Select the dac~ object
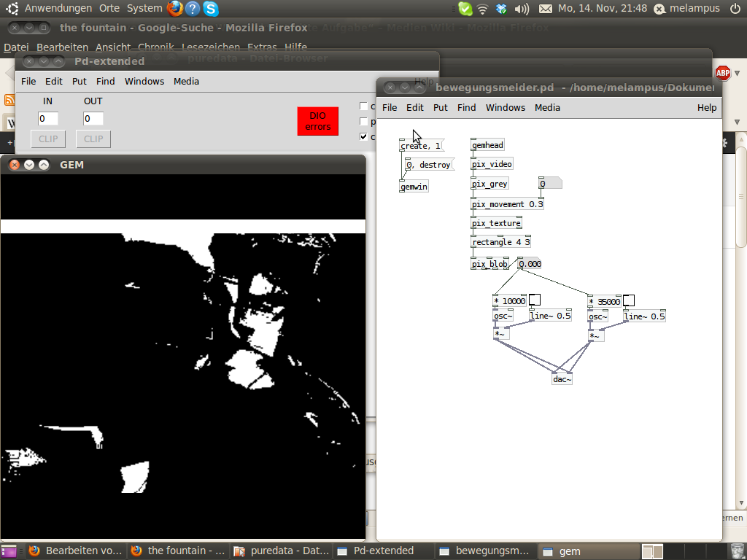The width and height of the screenshot is (747, 560). pyautogui.click(x=562, y=379)
